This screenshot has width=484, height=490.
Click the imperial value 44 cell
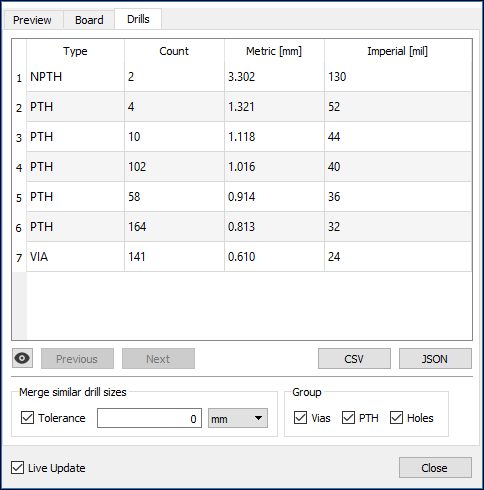point(398,137)
